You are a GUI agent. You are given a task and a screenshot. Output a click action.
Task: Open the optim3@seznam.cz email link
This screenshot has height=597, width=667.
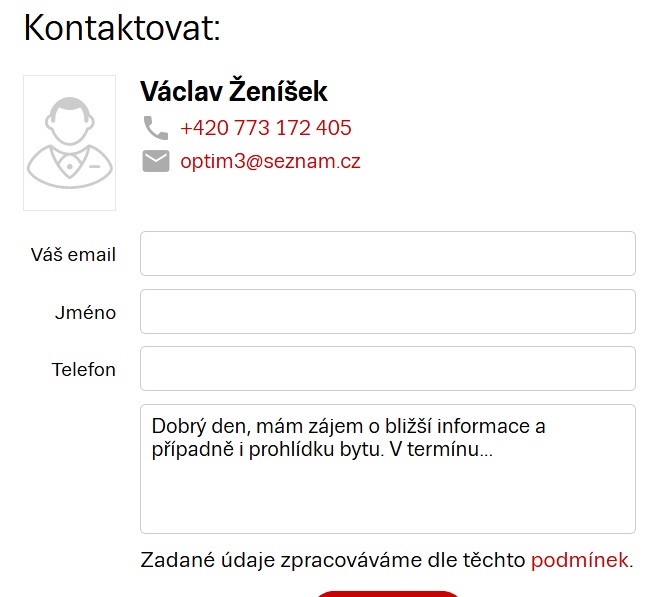pos(270,161)
